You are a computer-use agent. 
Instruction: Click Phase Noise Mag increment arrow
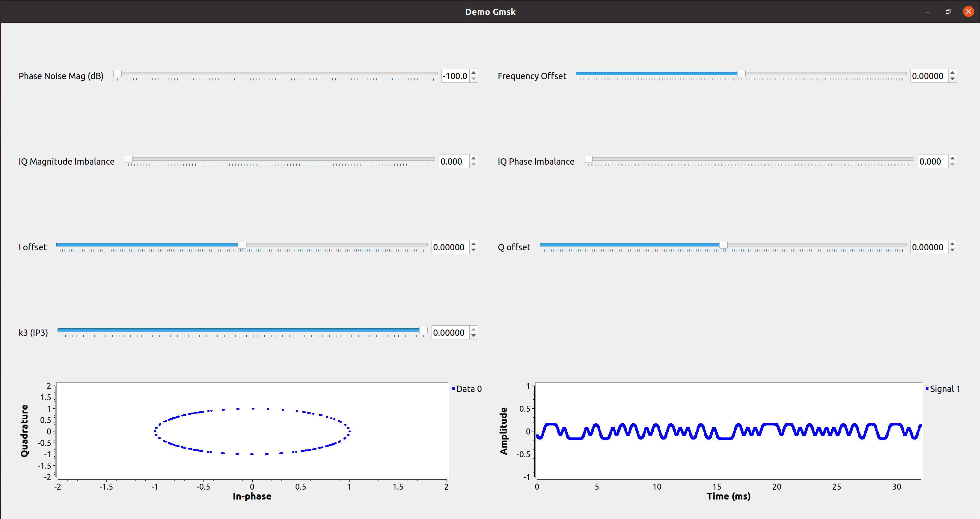pyautogui.click(x=473, y=72)
